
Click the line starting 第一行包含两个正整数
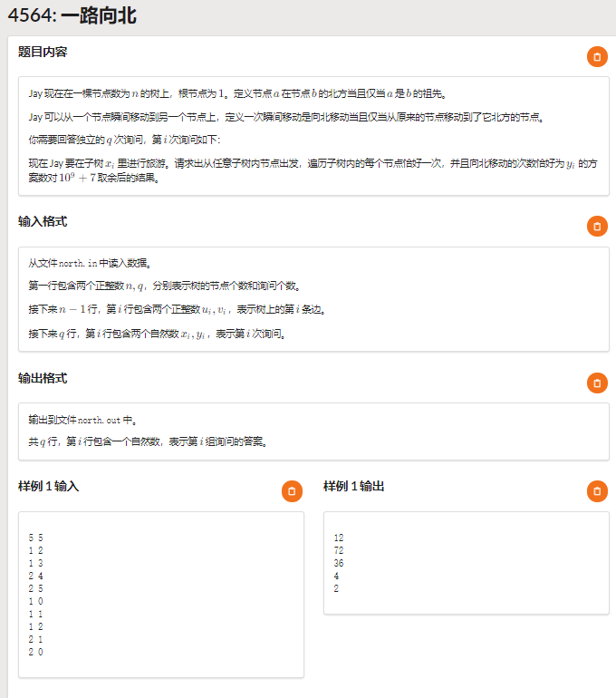[x=165, y=286]
